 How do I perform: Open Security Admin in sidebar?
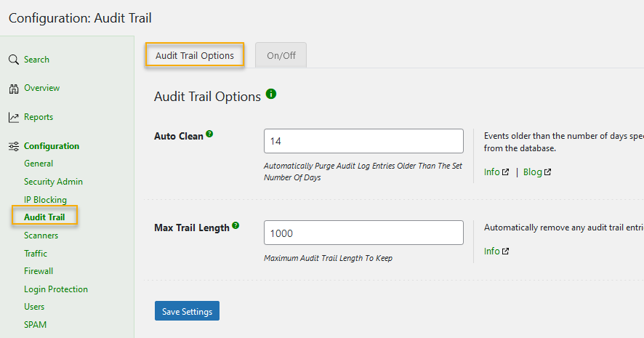(x=53, y=182)
